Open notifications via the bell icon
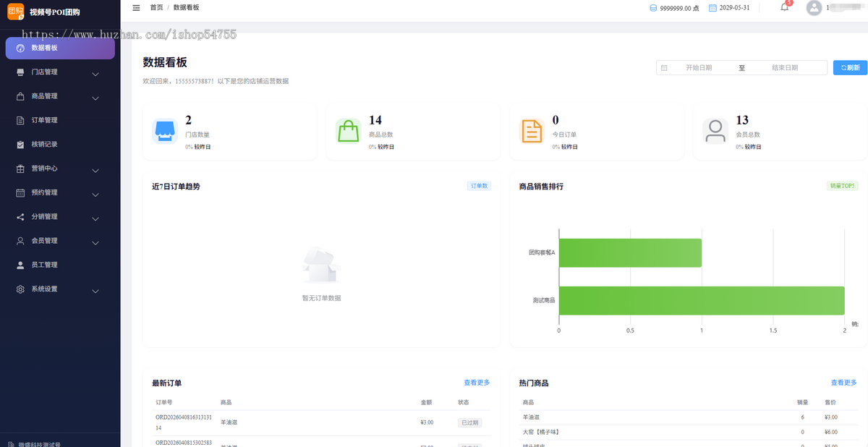The image size is (868, 447). tap(785, 7)
